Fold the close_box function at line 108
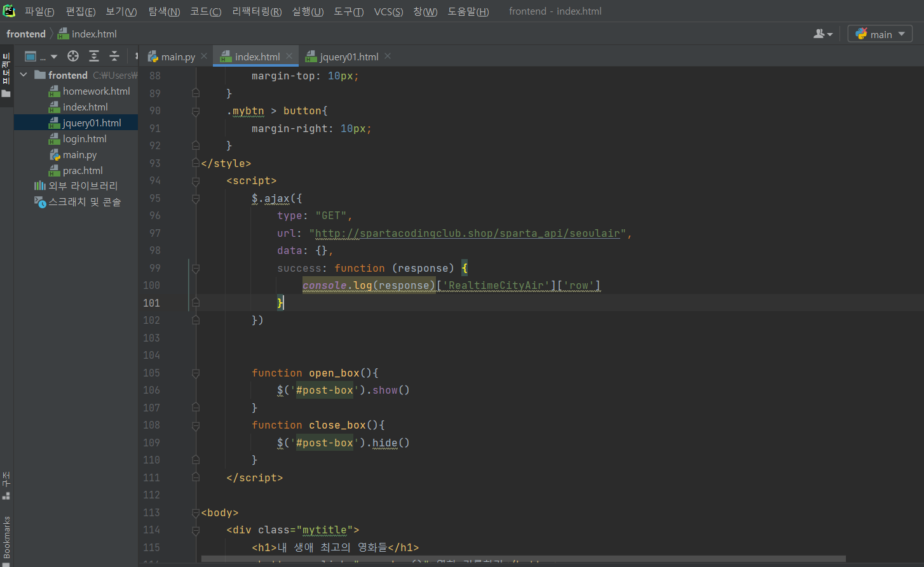924x567 pixels. coord(196,425)
